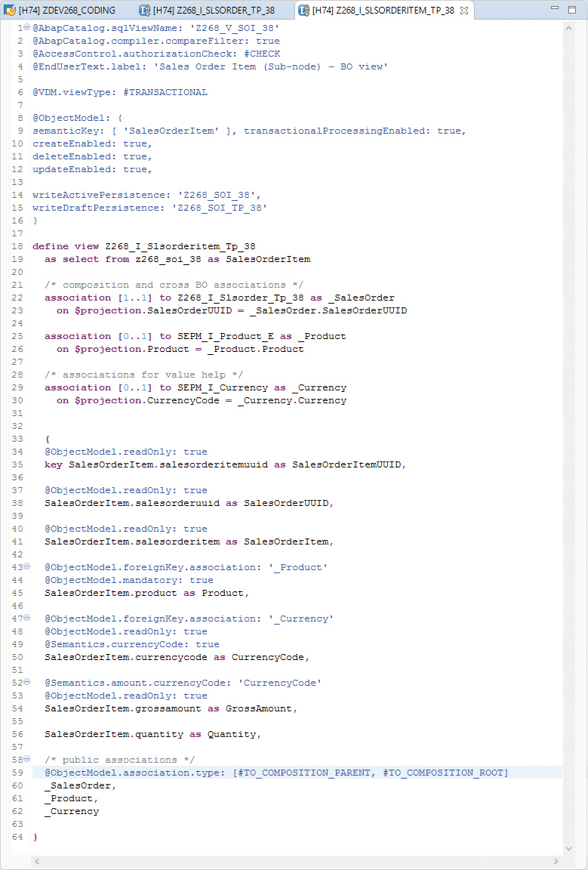Click the horizontal scrollbar left arrow
Screen dimensions: 588x870
click(x=37, y=861)
